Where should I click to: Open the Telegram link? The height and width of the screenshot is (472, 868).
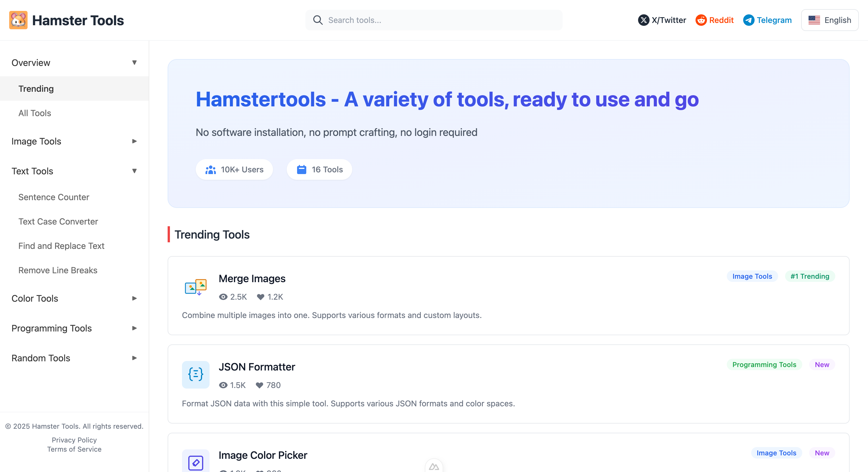click(x=767, y=20)
